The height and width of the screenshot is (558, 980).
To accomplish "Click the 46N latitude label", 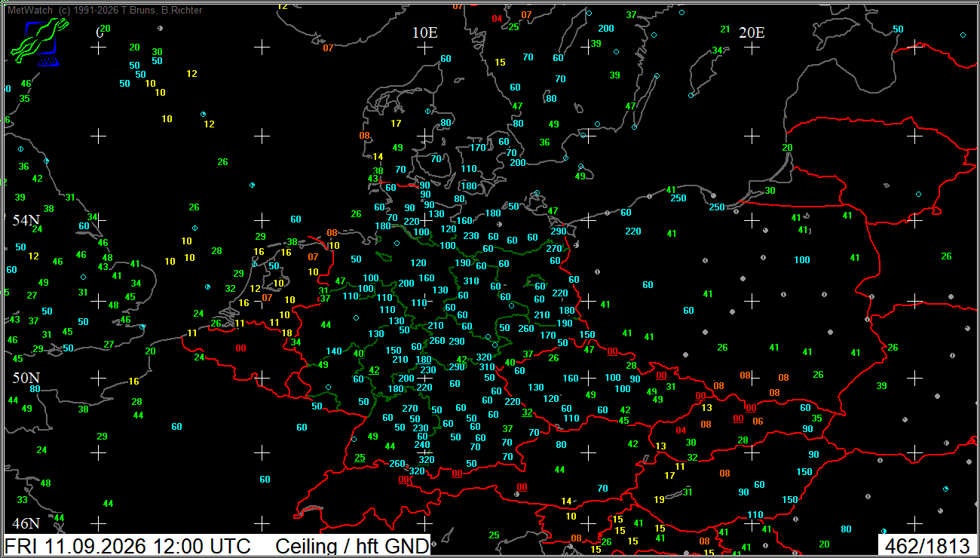I will coord(26,523).
